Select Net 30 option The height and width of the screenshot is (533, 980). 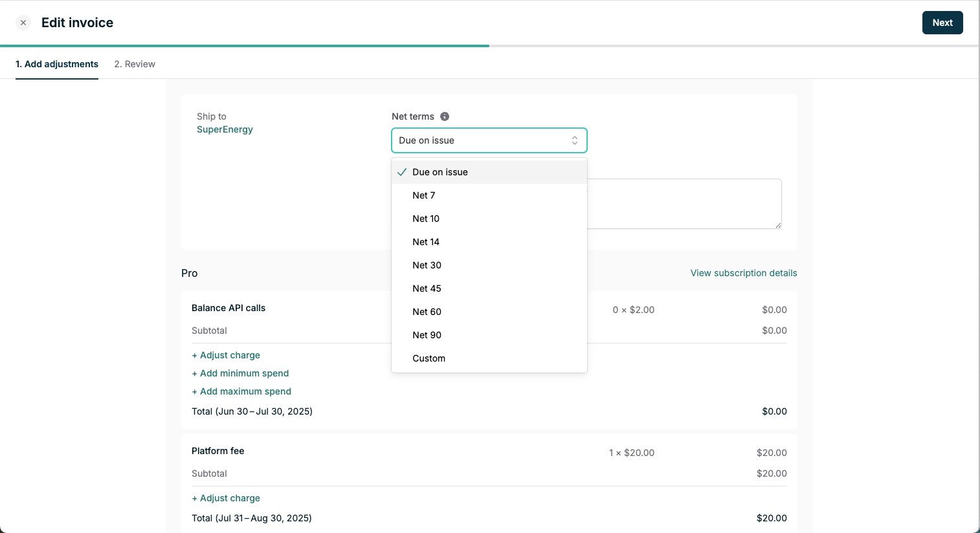(489, 265)
